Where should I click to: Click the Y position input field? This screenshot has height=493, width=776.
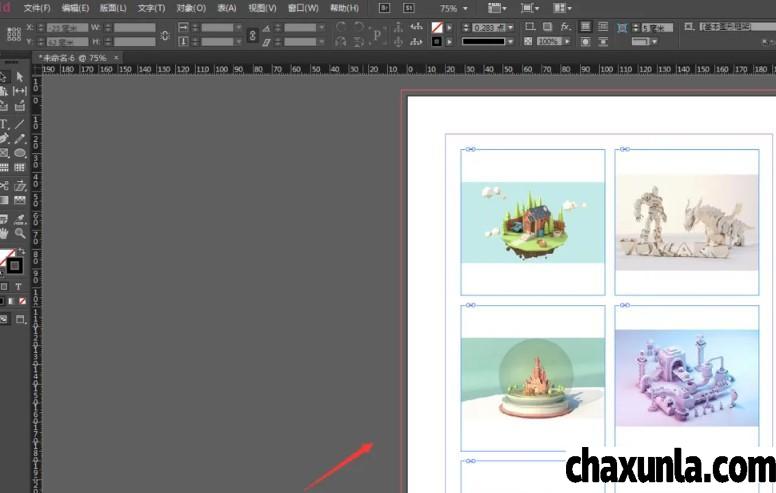tap(67, 42)
